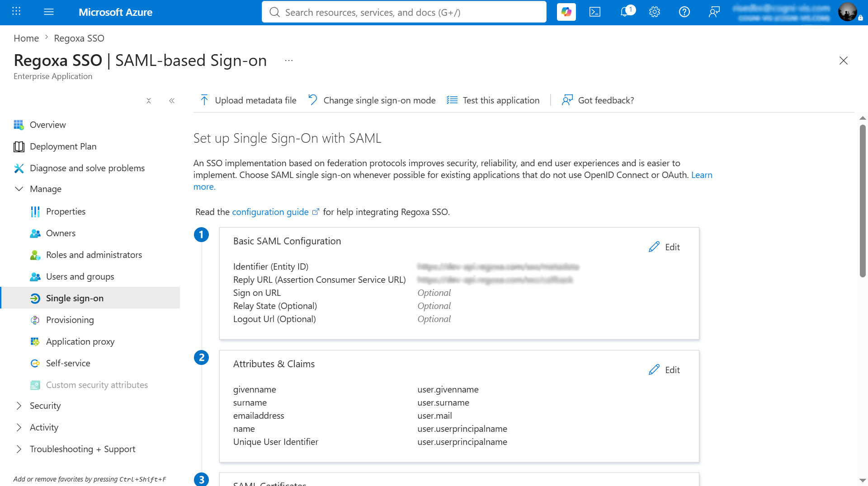Select Single sign-on in the sidebar

pyautogui.click(x=90, y=298)
